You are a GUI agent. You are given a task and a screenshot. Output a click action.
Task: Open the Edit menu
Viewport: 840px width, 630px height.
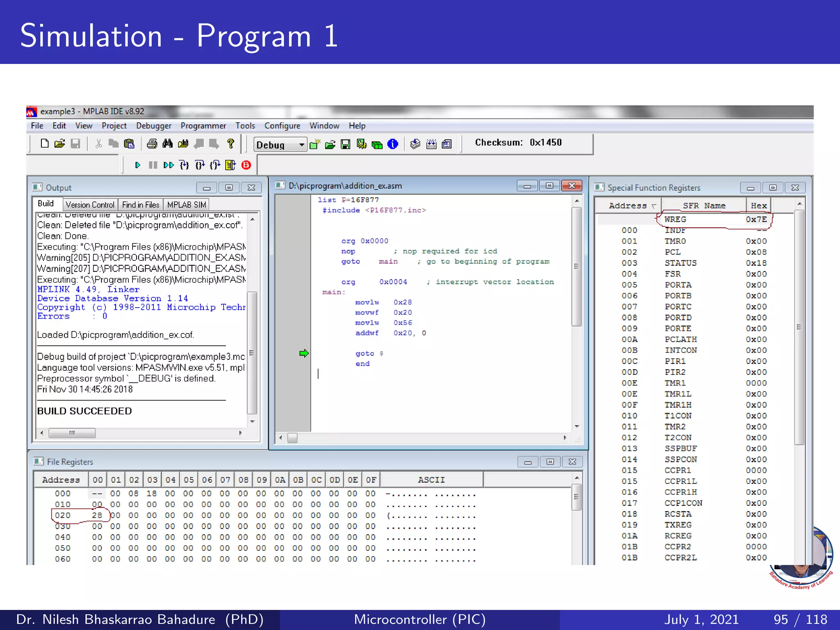pyautogui.click(x=59, y=126)
